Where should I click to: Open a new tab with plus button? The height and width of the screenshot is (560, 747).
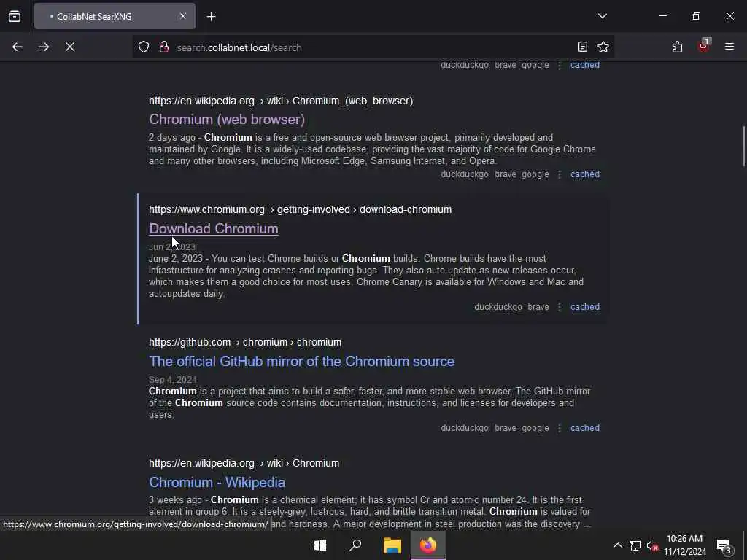tap(211, 17)
